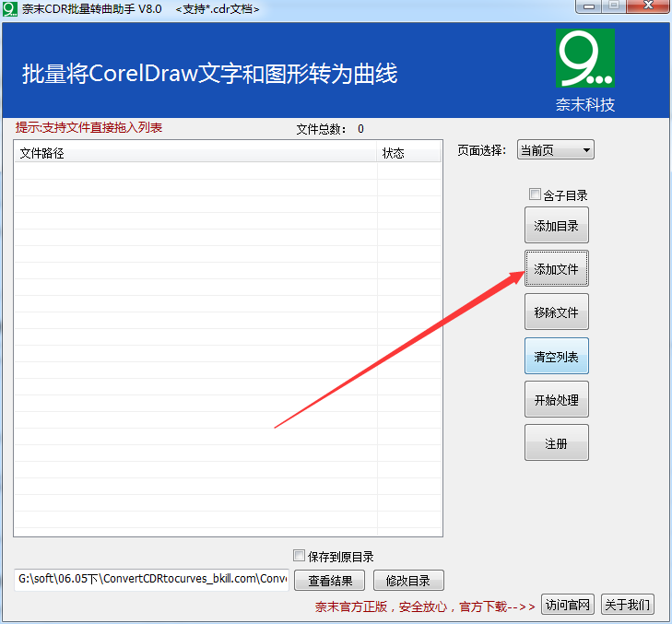The image size is (672, 624).
Task: Click the 状态 column header
Action: click(409, 153)
